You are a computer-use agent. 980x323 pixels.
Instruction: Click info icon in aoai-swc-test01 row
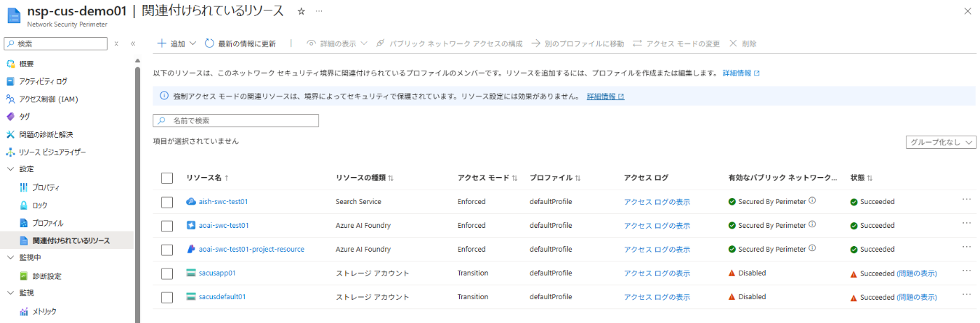pos(813,225)
